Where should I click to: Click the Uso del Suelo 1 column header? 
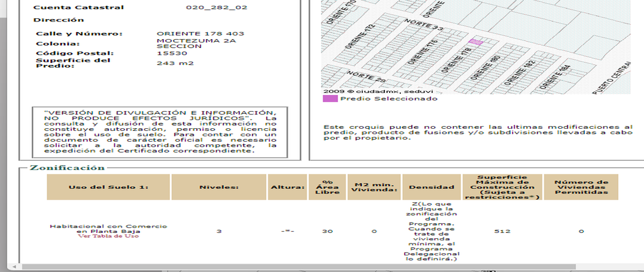click(108, 187)
